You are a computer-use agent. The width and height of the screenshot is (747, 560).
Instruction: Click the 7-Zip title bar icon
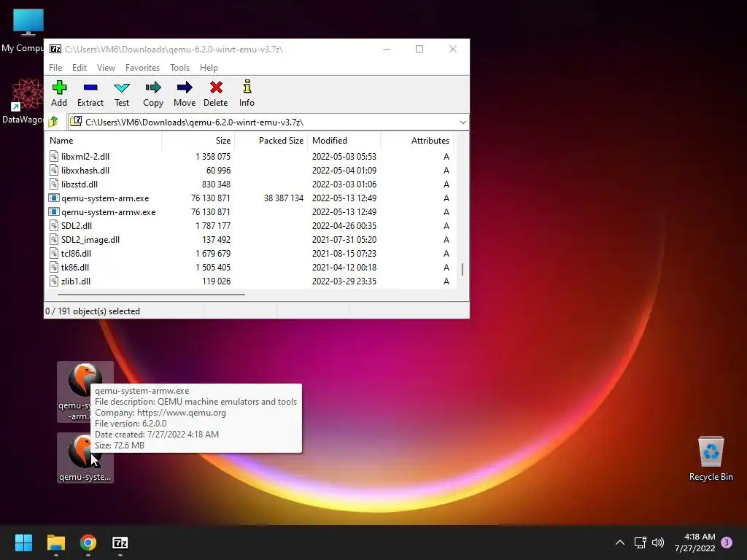[x=55, y=49]
